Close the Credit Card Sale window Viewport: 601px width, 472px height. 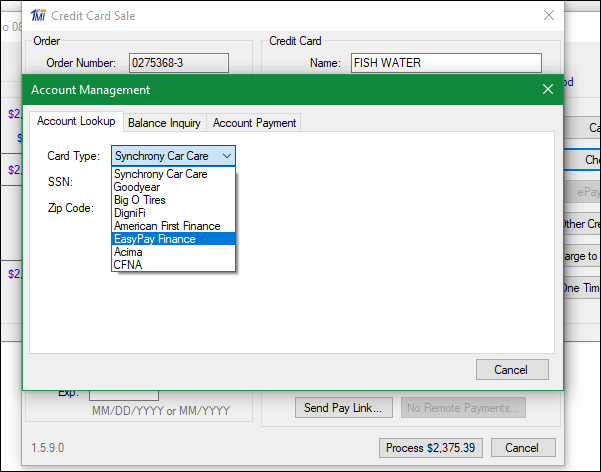(549, 15)
